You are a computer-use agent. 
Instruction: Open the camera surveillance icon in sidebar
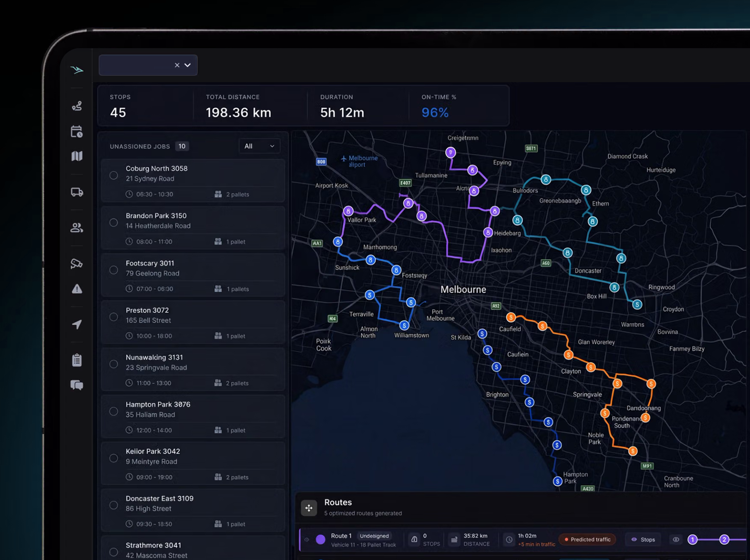pyautogui.click(x=77, y=263)
